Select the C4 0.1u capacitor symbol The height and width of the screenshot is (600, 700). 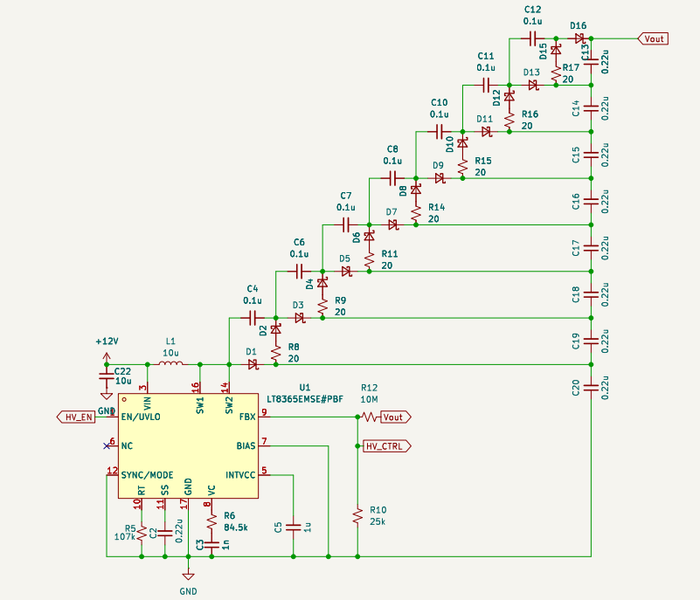pos(253,318)
